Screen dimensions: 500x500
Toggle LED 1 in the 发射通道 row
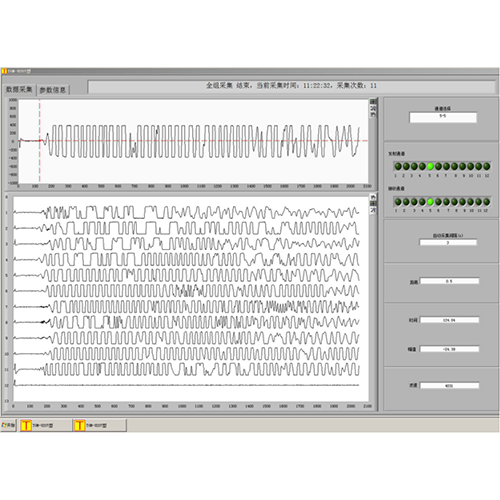[398, 166]
